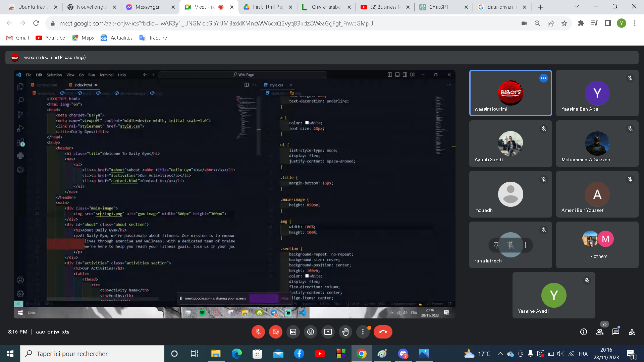
Task: Open the media control icon in Chrome
Action: 594,23
